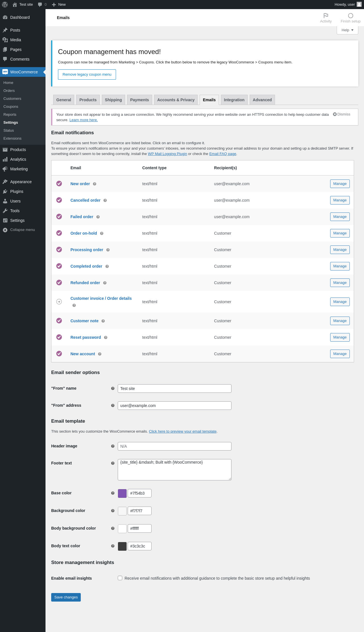Screen dimensions: 364x632
Task: Click help icon beside Base color
Action: (x=113, y=493)
